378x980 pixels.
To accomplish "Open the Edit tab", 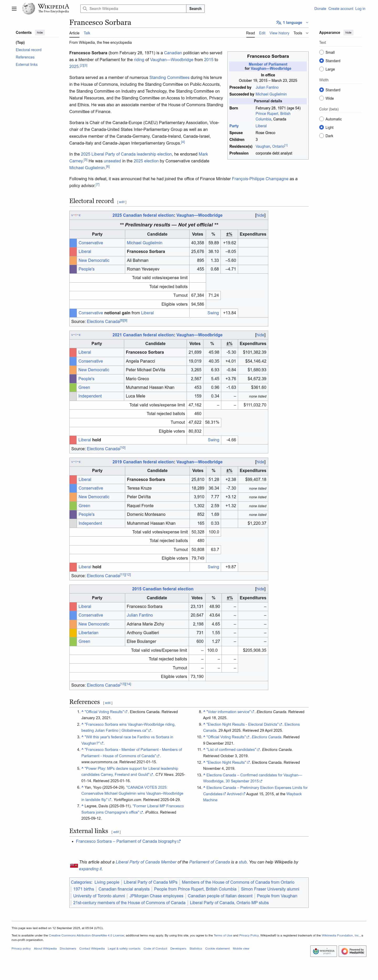I will click(262, 33).
